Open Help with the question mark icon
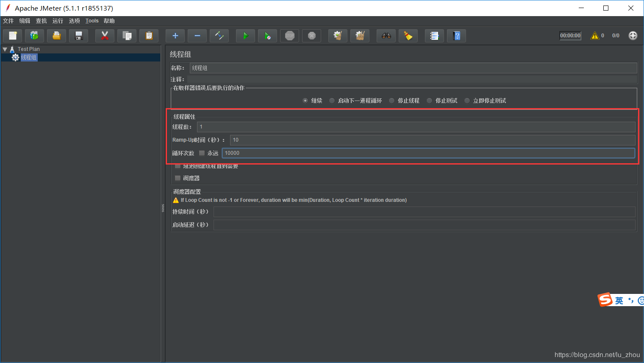 click(457, 36)
